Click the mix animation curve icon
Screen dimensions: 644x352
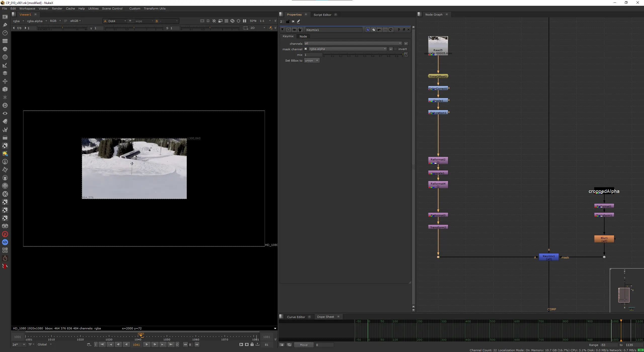point(406,55)
